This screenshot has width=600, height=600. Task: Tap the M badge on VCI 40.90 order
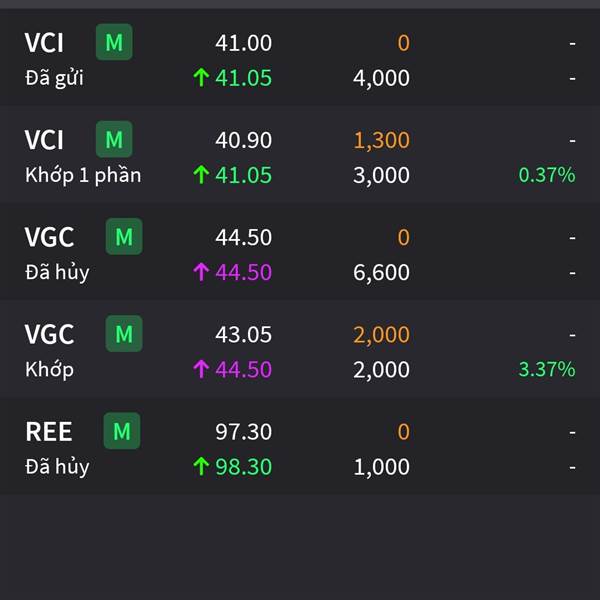(114, 139)
